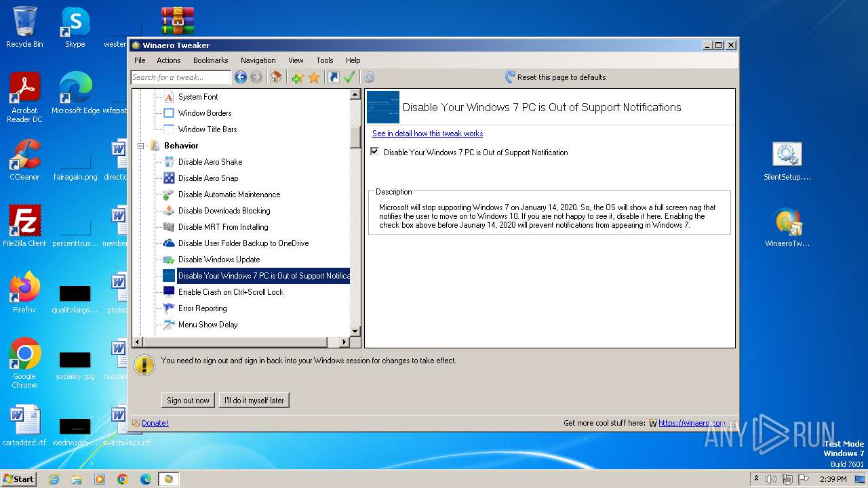Select Window Title Bars tree item

pos(208,129)
